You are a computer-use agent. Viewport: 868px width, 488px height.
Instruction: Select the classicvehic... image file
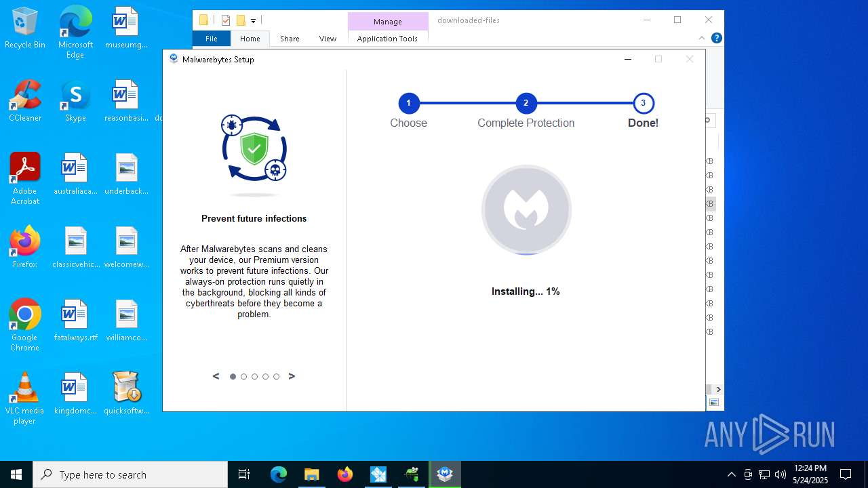[x=75, y=248]
